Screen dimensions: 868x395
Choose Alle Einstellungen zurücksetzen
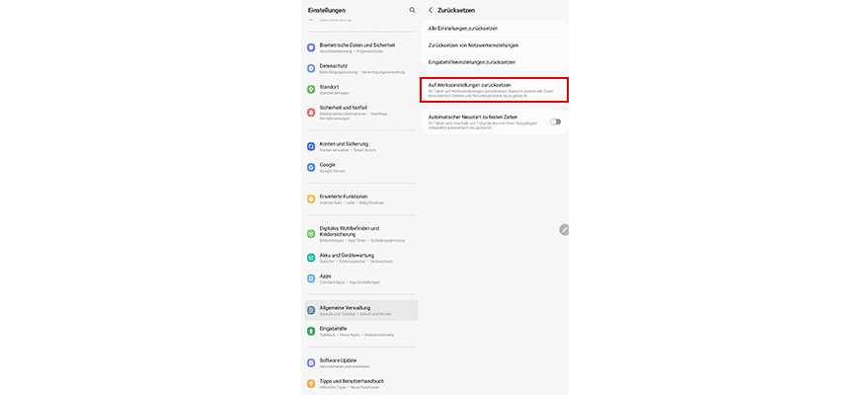[x=495, y=29]
